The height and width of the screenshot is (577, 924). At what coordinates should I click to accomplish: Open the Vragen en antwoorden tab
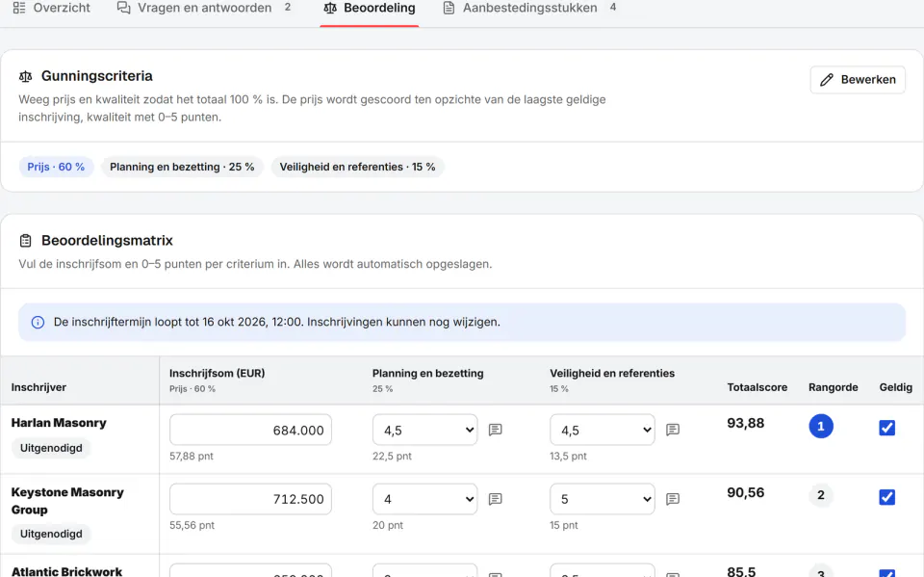204,9
